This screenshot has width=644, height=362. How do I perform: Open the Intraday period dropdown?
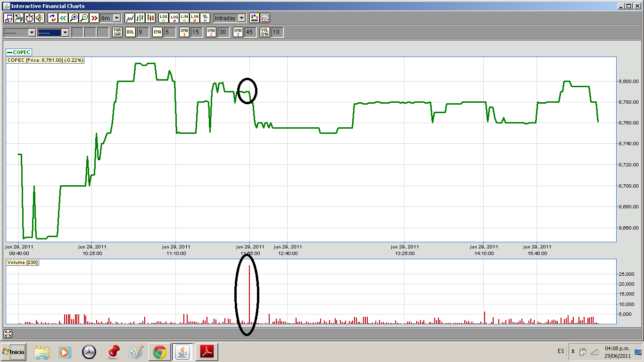tap(230, 18)
